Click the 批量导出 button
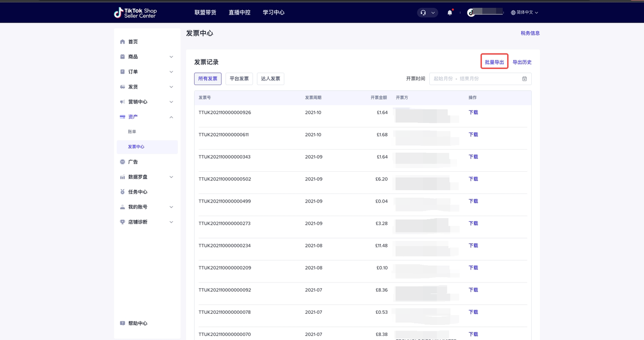This screenshot has height=340, width=644. (x=494, y=62)
